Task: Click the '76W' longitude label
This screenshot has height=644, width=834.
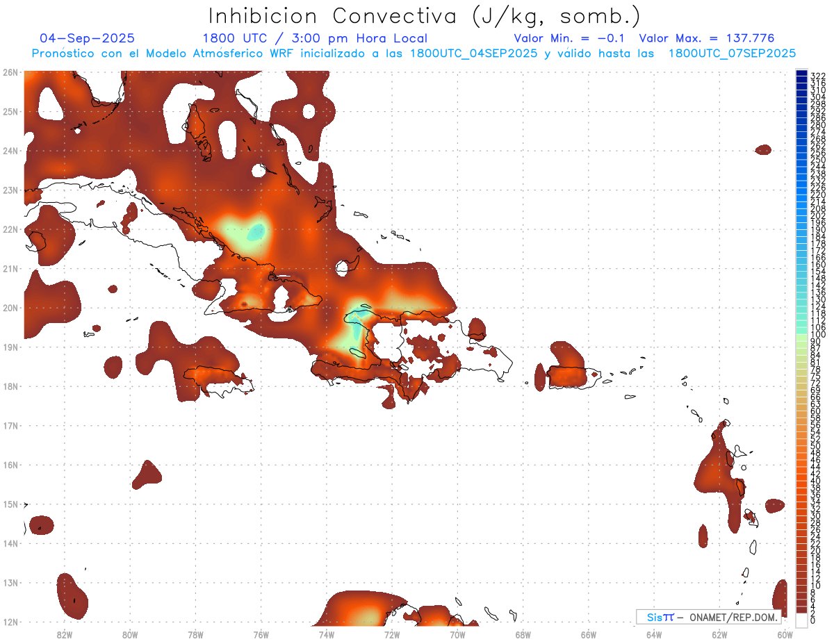Action: (x=261, y=634)
